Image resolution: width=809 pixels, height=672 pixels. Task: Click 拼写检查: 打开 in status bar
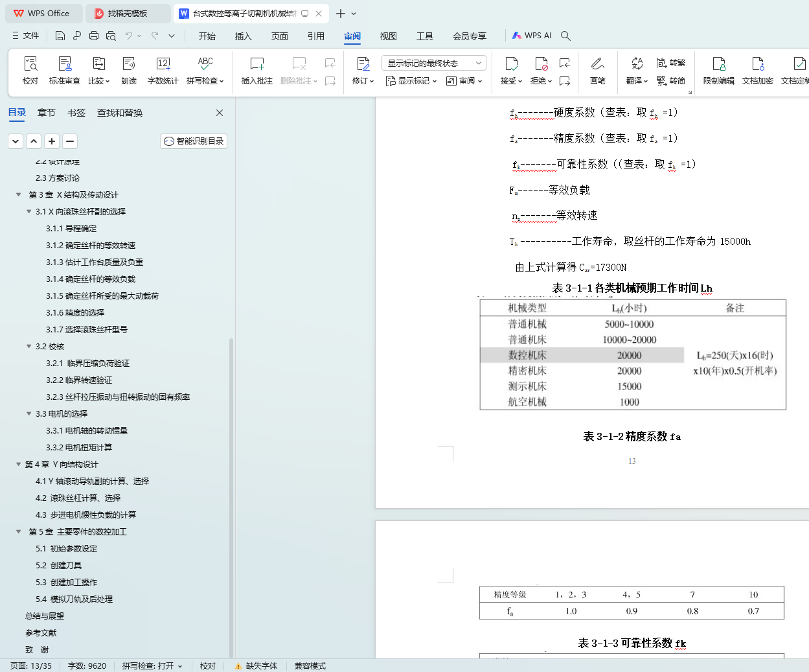[152, 666]
